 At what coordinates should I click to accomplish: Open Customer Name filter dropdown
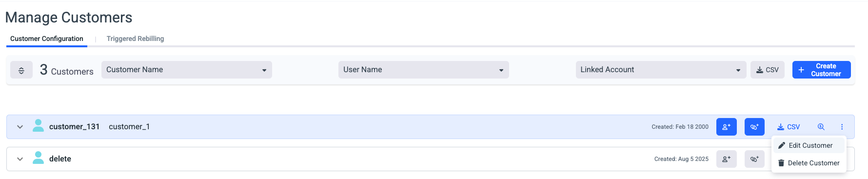(187, 70)
